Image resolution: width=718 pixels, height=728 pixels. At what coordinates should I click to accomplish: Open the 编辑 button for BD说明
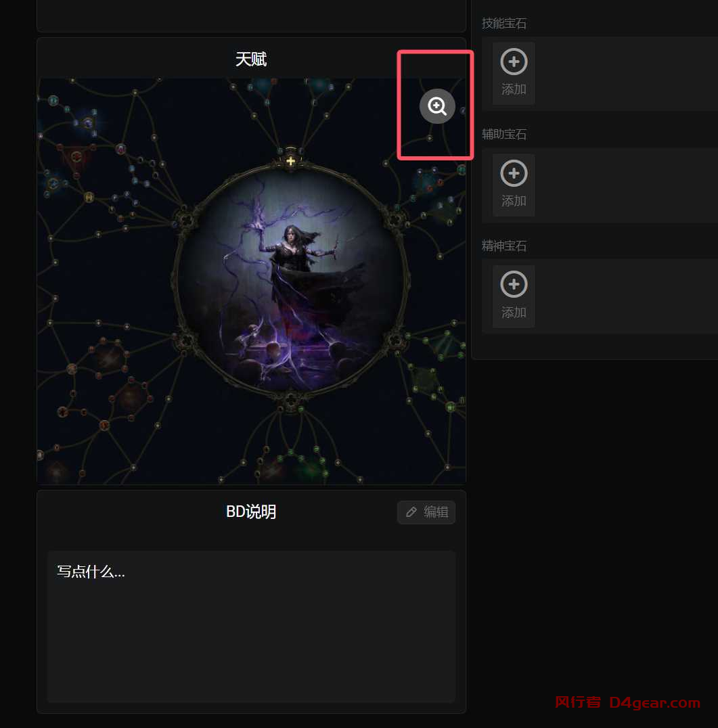pyautogui.click(x=426, y=512)
